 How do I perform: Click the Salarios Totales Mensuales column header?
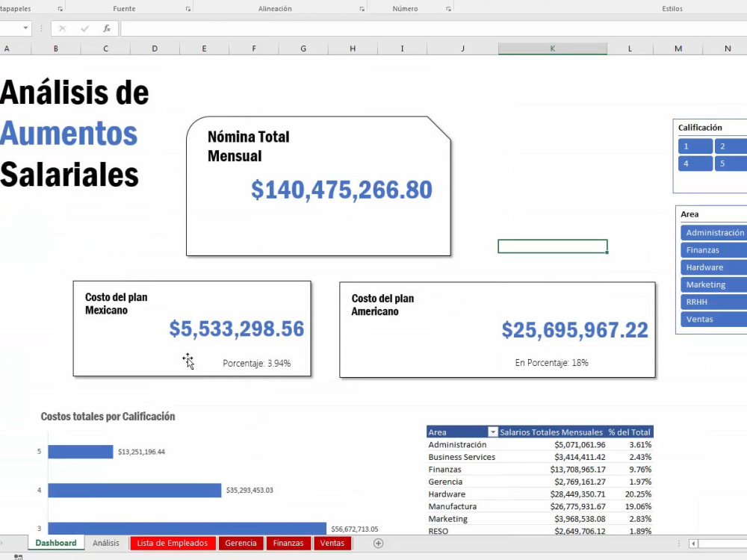(x=551, y=432)
